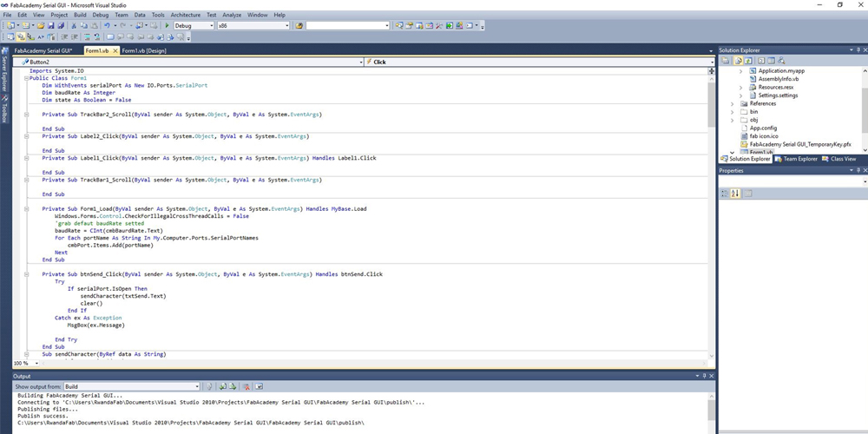Click the code editor vertical scrollbar
Viewport: 868px width, 434px height.
[712, 216]
